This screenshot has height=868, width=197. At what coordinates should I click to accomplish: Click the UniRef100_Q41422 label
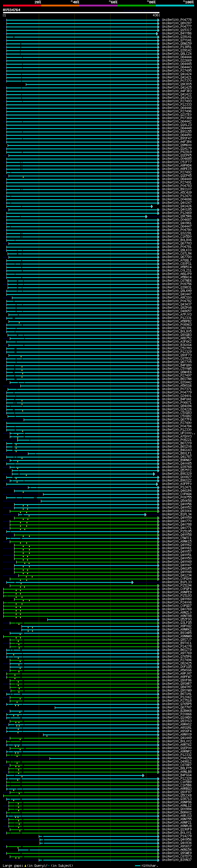coord(177,94)
